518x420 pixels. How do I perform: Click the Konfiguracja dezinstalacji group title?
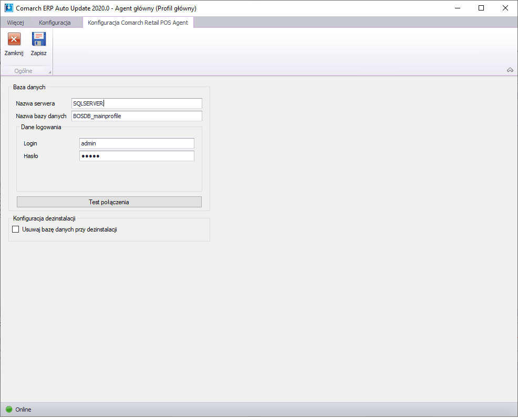[x=44, y=218]
